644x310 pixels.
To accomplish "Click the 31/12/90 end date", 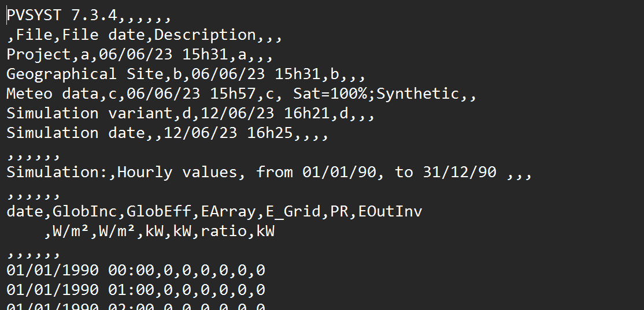I will point(459,173).
